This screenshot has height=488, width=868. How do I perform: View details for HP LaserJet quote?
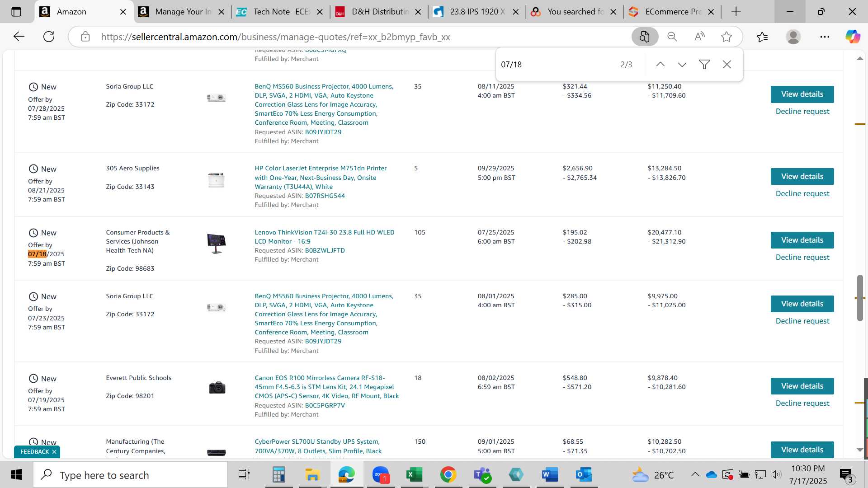pos(802,177)
